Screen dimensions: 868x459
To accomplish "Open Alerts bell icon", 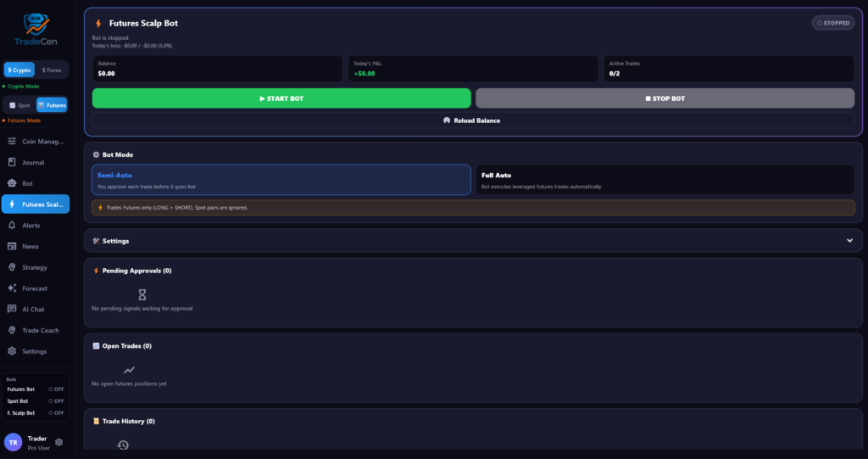I will 12,225.
